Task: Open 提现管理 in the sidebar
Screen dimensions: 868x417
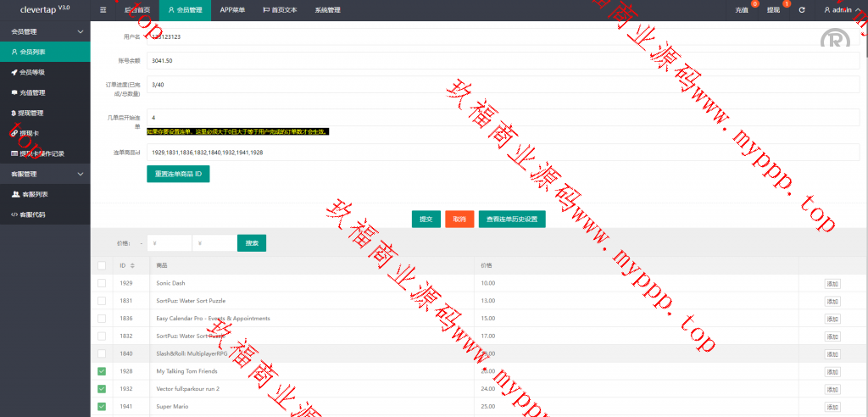Action: tap(31, 113)
